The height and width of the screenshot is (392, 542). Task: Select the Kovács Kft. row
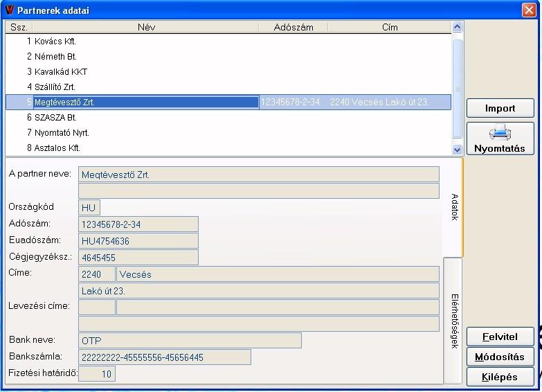tap(228, 41)
